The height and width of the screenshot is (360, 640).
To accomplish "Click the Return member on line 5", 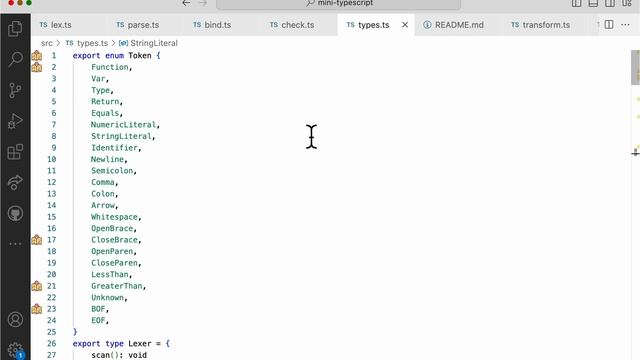I will pyautogui.click(x=105, y=102).
